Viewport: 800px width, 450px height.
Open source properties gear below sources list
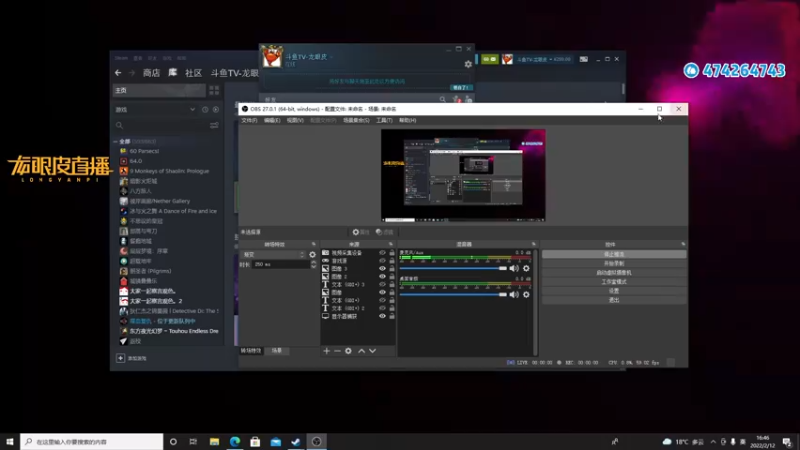coord(348,351)
